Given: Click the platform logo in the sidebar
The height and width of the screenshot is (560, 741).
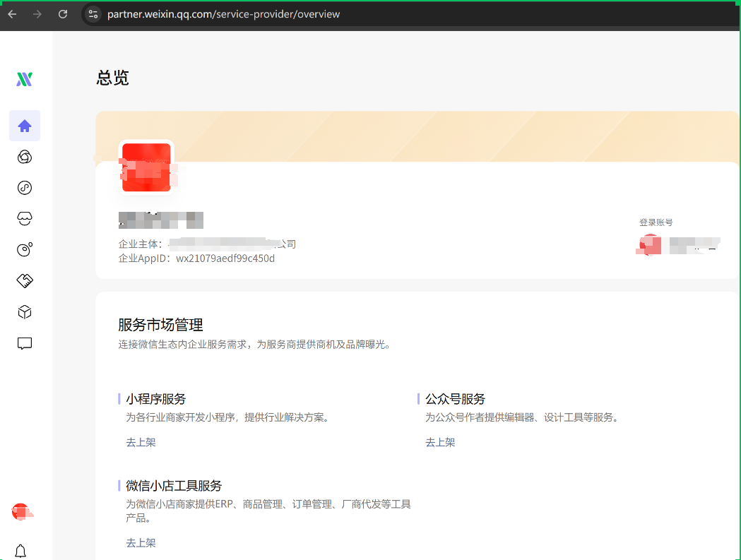Looking at the screenshot, I should tap(25, 79).
